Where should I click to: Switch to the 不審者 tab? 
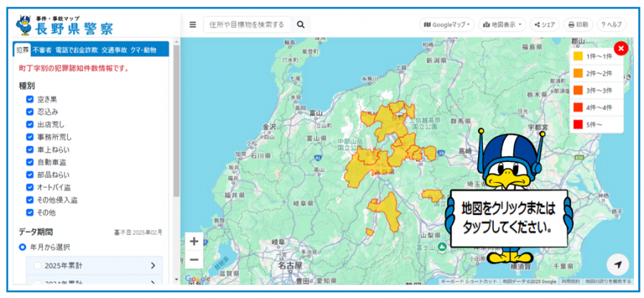tap(42, 50)
